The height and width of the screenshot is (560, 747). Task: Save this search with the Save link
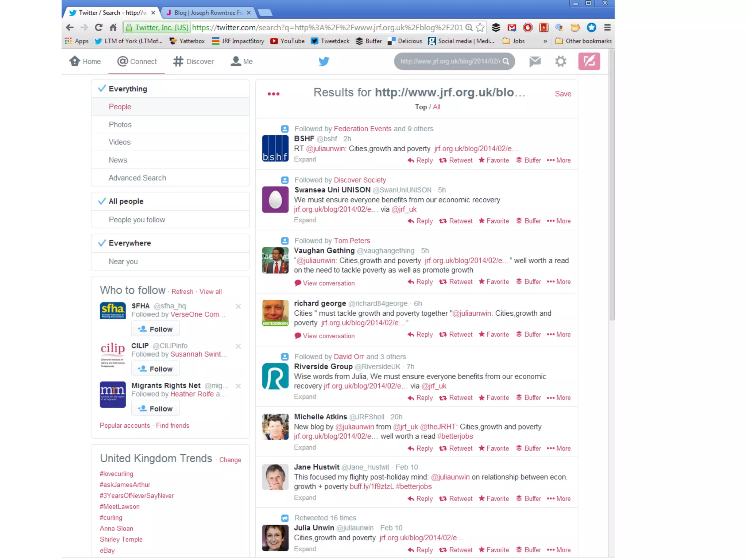(x=563, y=94)
